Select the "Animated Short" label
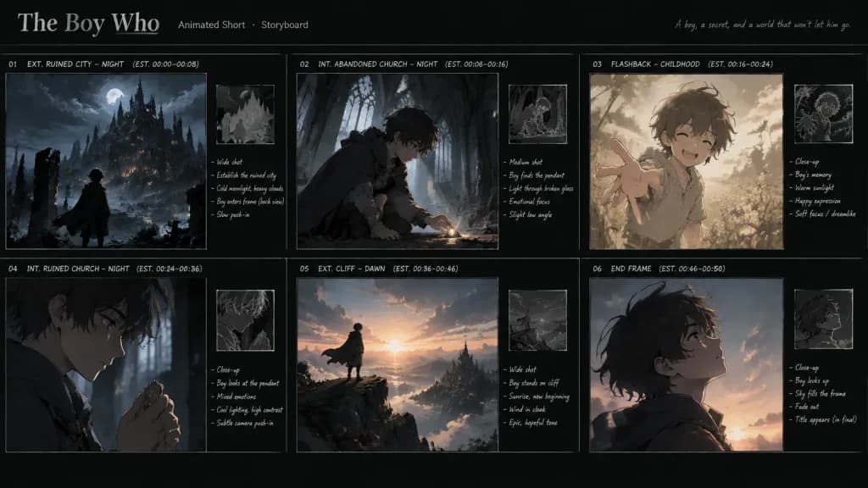868x488 pixels. tap(211, 25)
